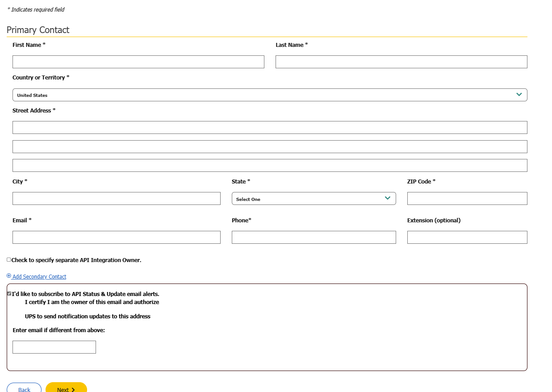
Task: Check the separate API Integration Owner checkbox
Action: (x=9, y=259)
